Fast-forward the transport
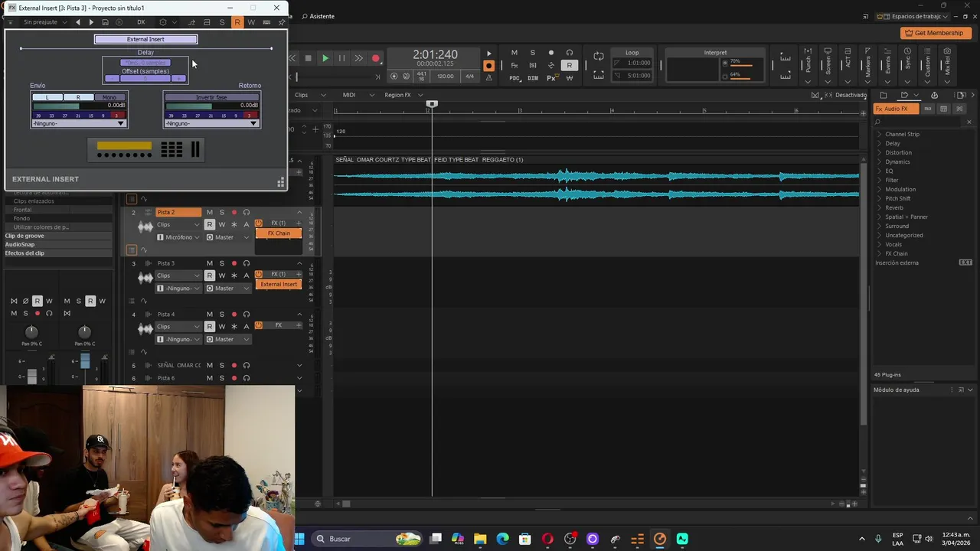This screenshot has height=551, width=980. point(358,58)
